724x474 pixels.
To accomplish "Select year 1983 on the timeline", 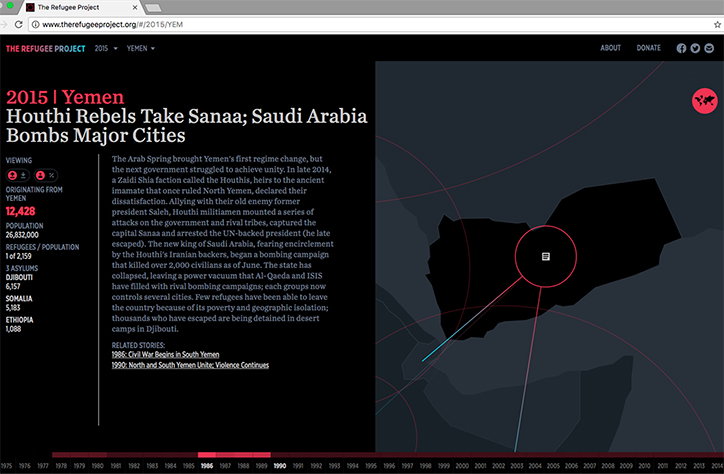I will (152, 466).
